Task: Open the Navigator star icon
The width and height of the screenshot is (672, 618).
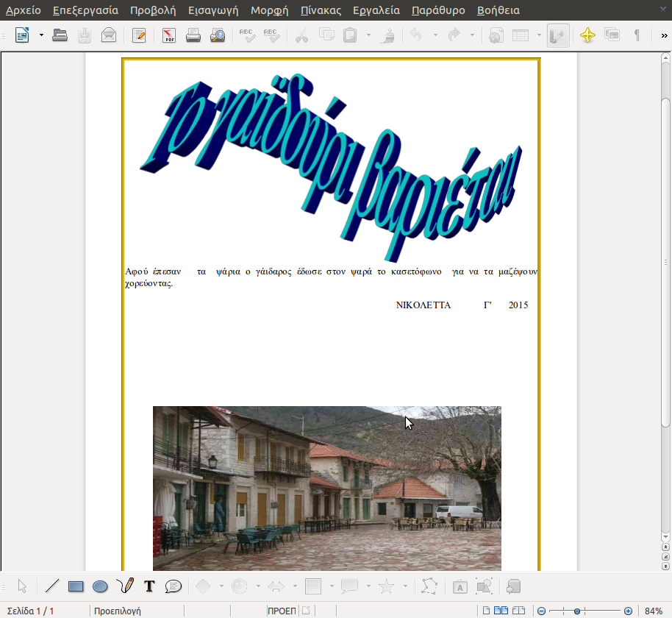Action: pos(587,35)
